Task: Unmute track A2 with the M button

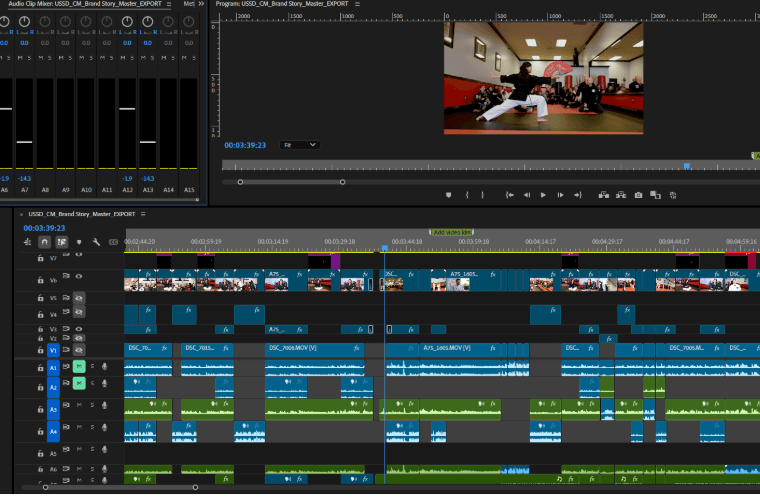Action: click(x=79, y=383)
